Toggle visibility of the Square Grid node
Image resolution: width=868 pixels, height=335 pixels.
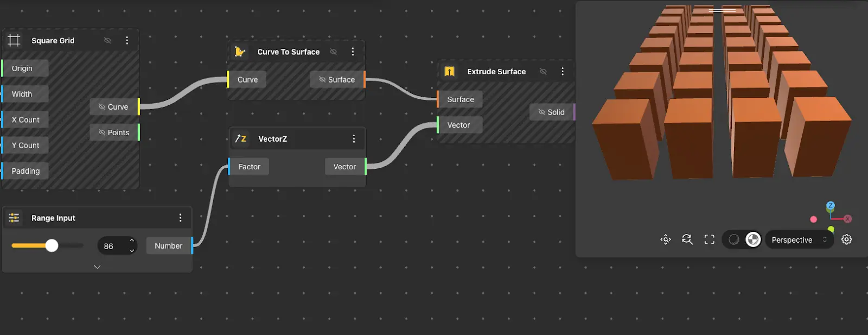[107, 40]
